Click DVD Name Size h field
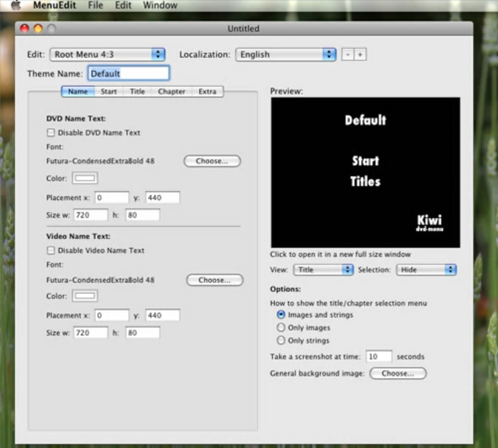Viewport: 498px width, 448px height. 143,215
